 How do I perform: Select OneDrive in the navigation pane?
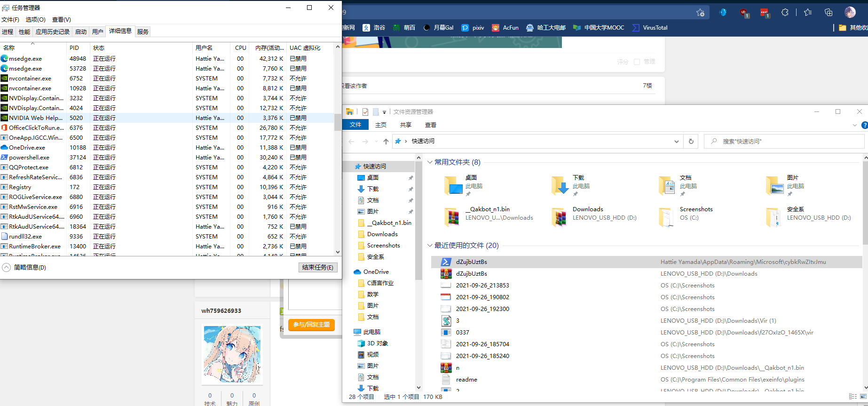[x=376, y=272]
